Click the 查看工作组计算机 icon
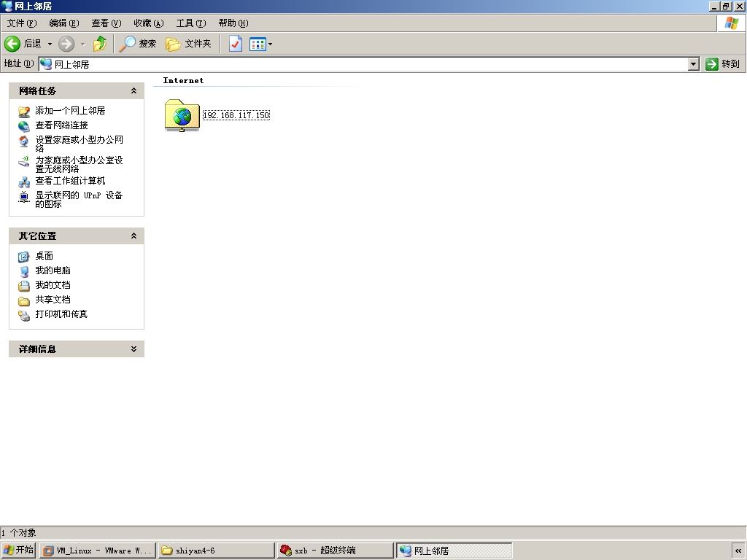 (x=24, y=182)
